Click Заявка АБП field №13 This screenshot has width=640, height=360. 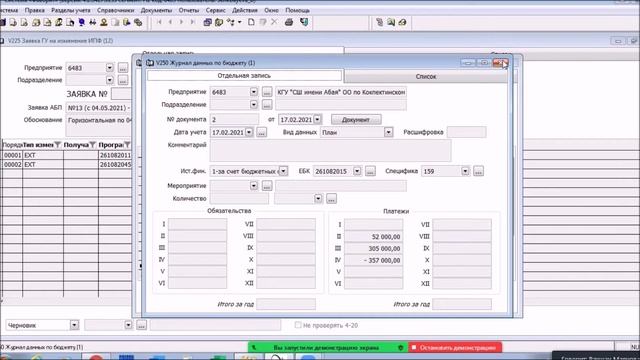[99, 108]
